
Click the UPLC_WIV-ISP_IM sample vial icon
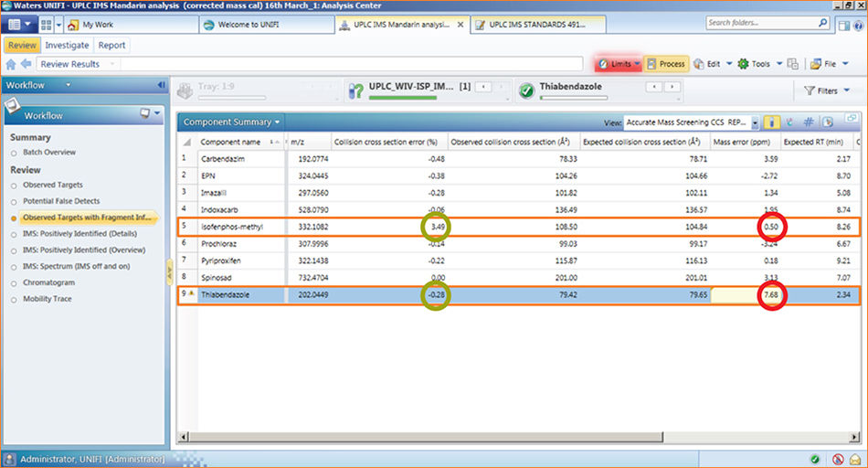(355, 91)
